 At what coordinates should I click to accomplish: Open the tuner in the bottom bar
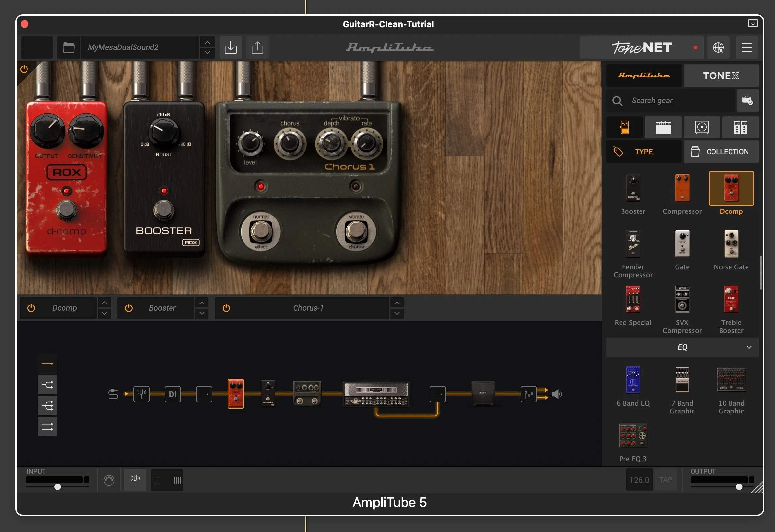tap(135, 480)
